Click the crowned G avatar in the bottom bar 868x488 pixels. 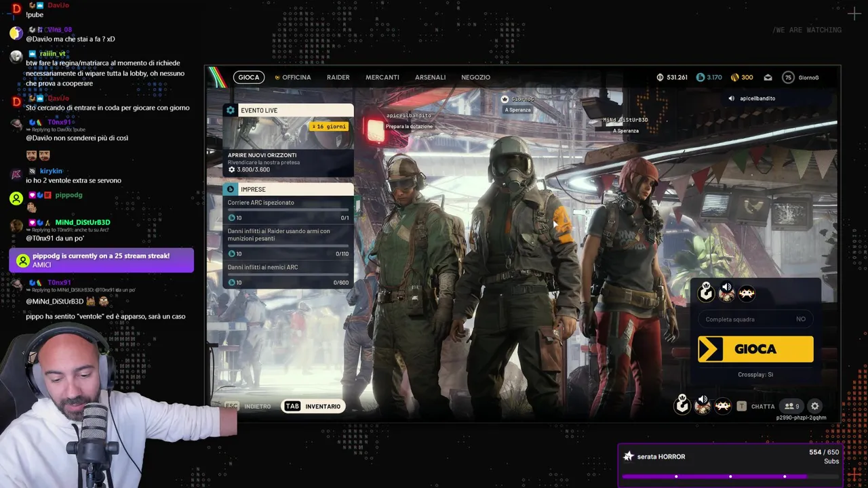click(x=682, y=405)
